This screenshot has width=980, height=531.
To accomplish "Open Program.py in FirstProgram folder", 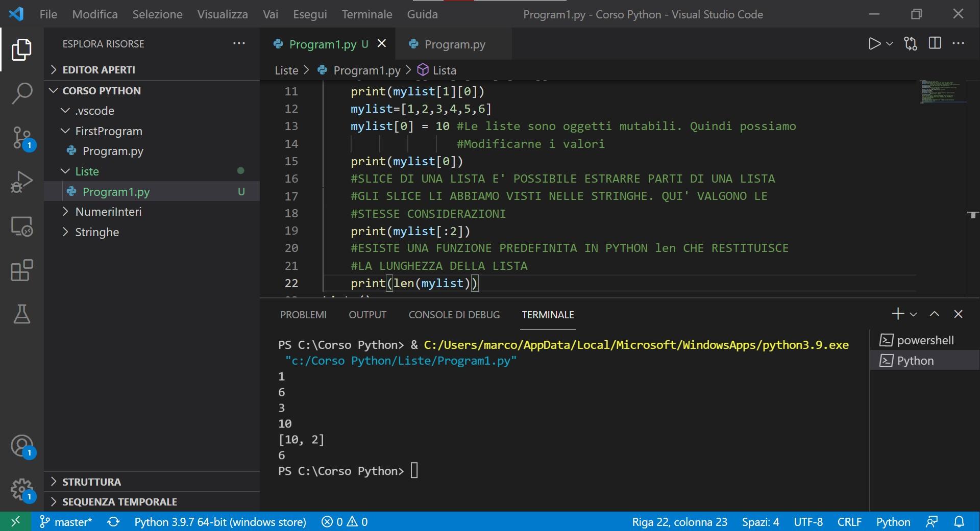I will point(152,151).
